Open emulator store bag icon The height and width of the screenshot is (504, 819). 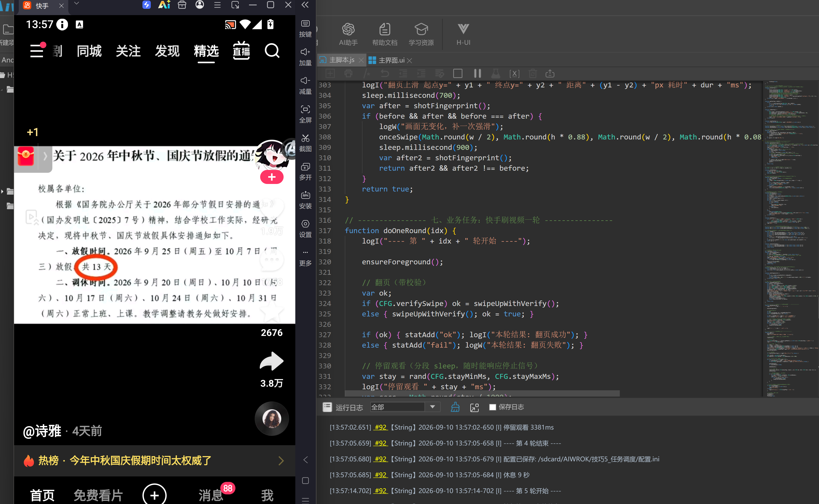182,5
